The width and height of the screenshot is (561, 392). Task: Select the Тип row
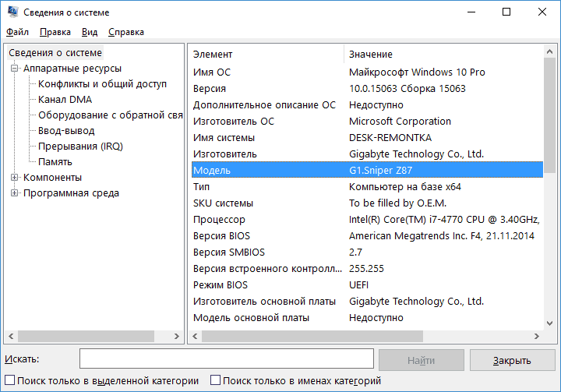(x=367, y=186)
